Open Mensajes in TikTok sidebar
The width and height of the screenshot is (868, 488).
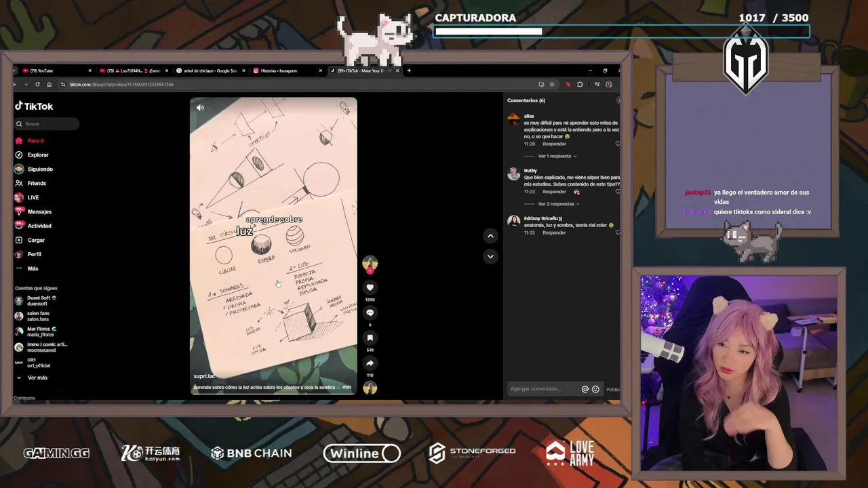(x=33, y=211)
